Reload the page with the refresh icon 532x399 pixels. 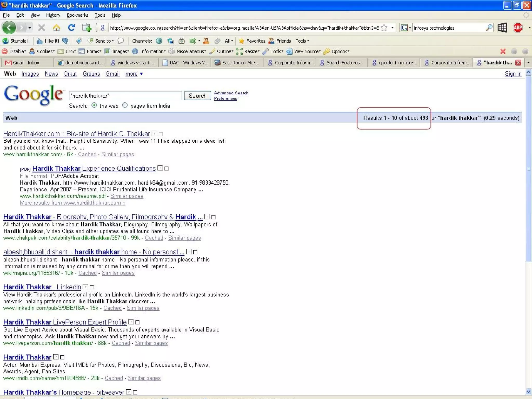[71, 28]
